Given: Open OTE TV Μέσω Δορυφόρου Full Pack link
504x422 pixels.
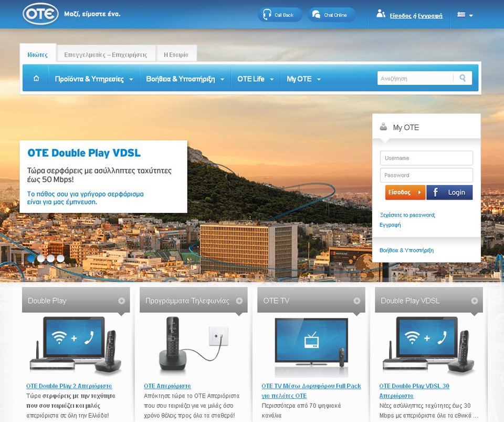Looking at the screenshot, I should [x=311, y=391].
